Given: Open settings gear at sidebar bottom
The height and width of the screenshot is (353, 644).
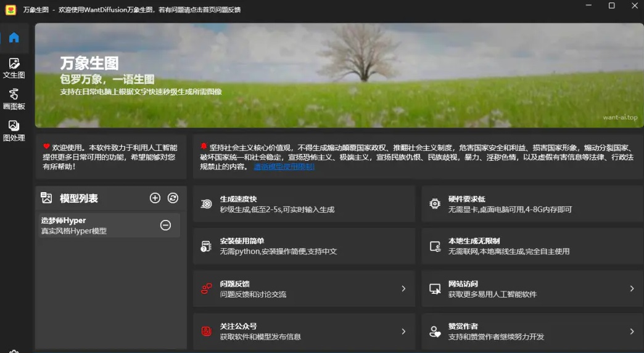Looking at the screenshot, I should point(14,351).
